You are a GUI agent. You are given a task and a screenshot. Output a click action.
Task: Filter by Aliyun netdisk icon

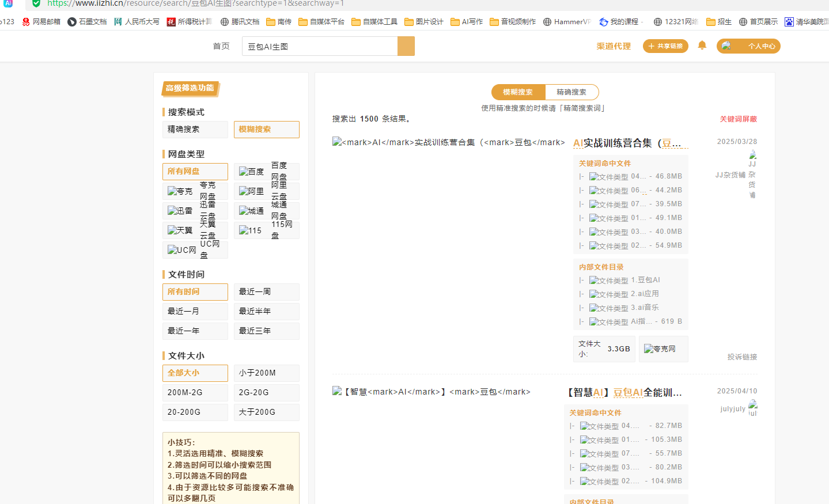(251, 191)
